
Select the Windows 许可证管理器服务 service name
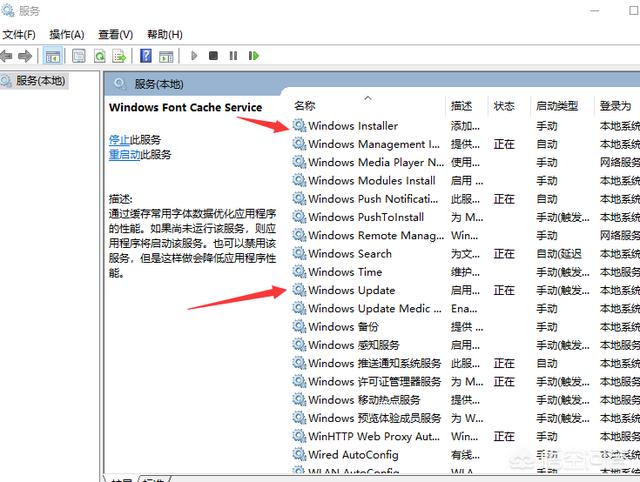tap(375, 382)
